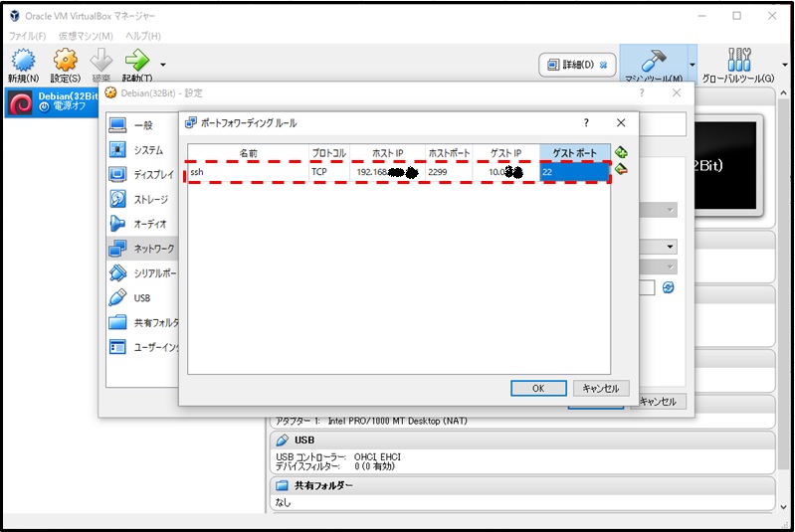
Task: Close the 詳細(D) tab with its x icon
Action: (603, 65)
